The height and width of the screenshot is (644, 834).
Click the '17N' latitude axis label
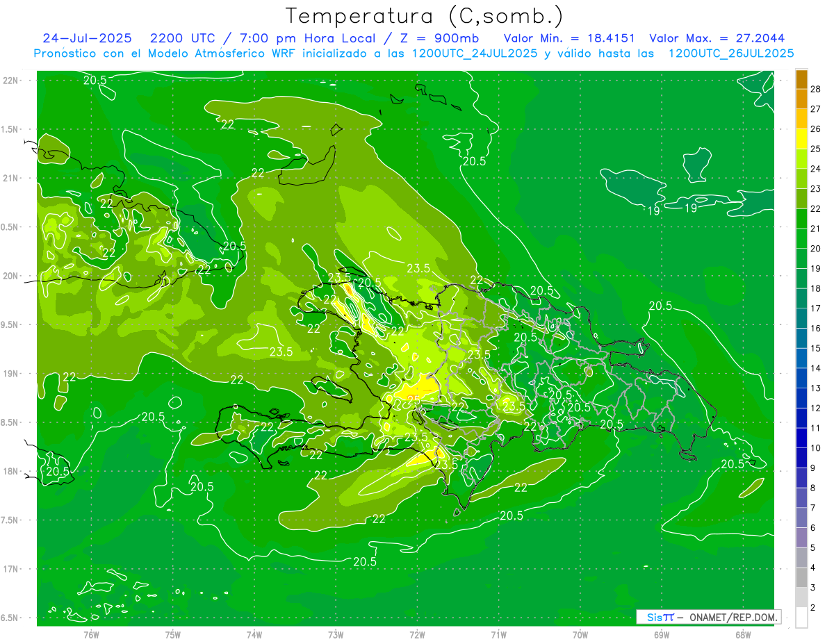tap(10, 569)
